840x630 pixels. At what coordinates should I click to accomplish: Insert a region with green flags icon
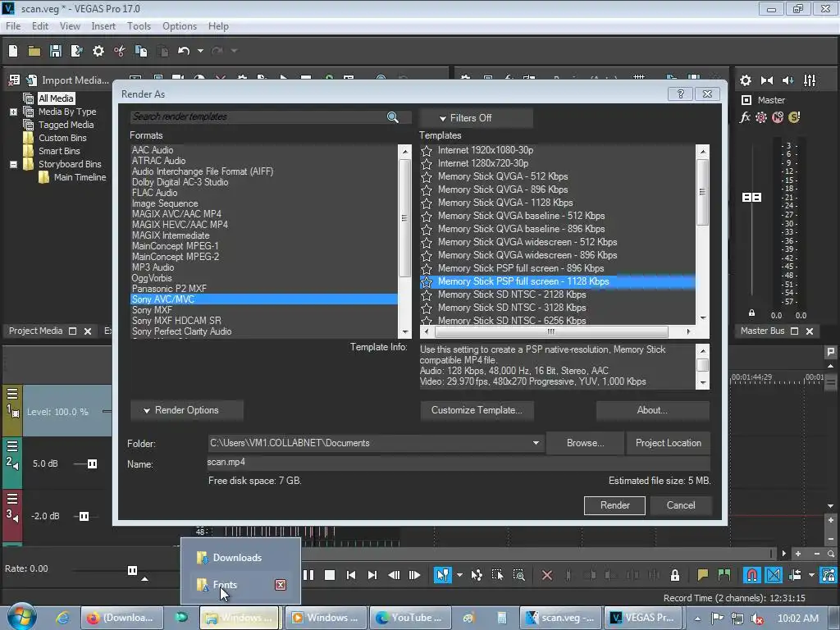[724, 575]
